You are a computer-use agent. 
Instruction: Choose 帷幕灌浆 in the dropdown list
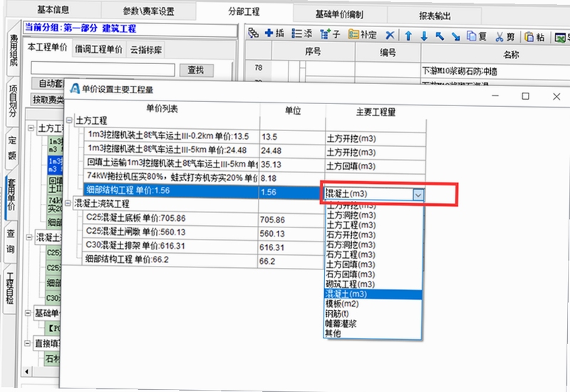pyautogui.click(x=373, y=324)
